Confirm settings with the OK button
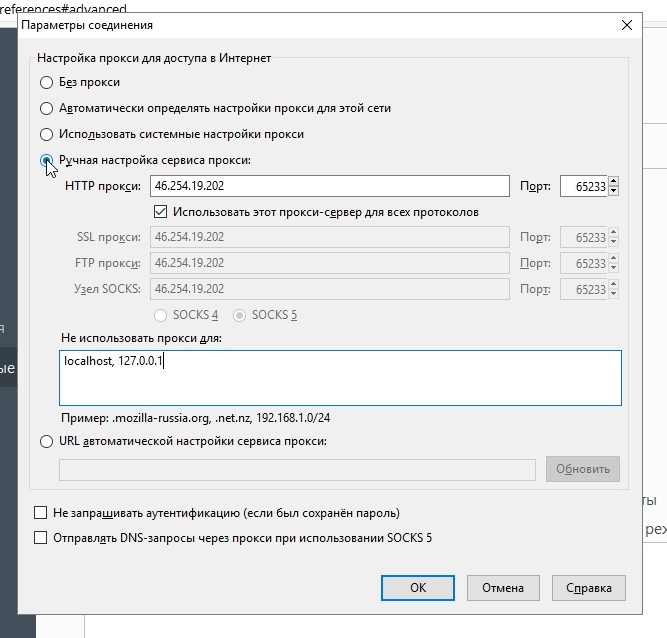 [418, 588]
